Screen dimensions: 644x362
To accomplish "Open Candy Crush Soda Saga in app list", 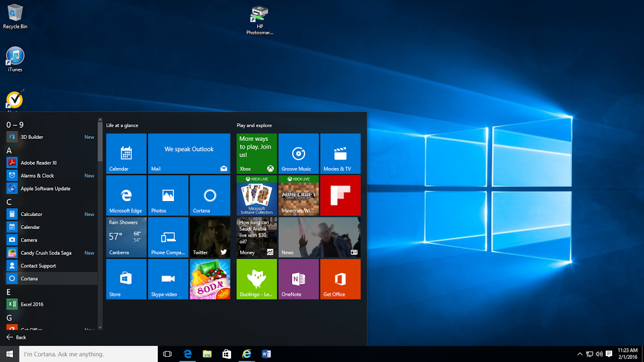I will 51,253.
